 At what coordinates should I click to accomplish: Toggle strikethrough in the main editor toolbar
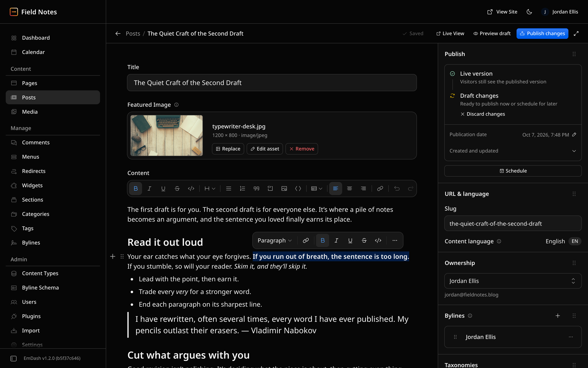point(177,188)
